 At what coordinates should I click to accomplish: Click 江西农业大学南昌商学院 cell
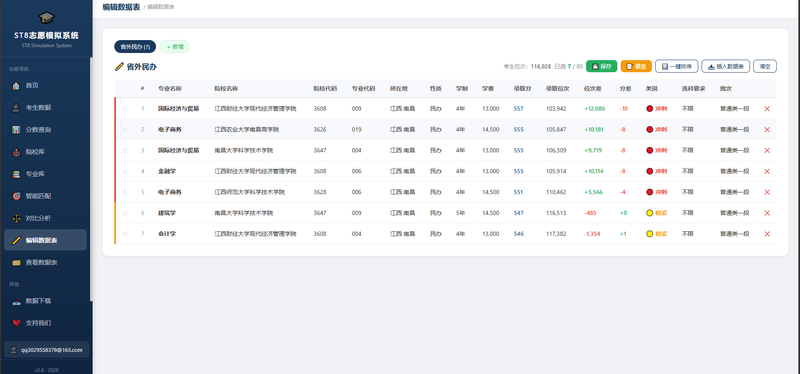click(246, 130)
